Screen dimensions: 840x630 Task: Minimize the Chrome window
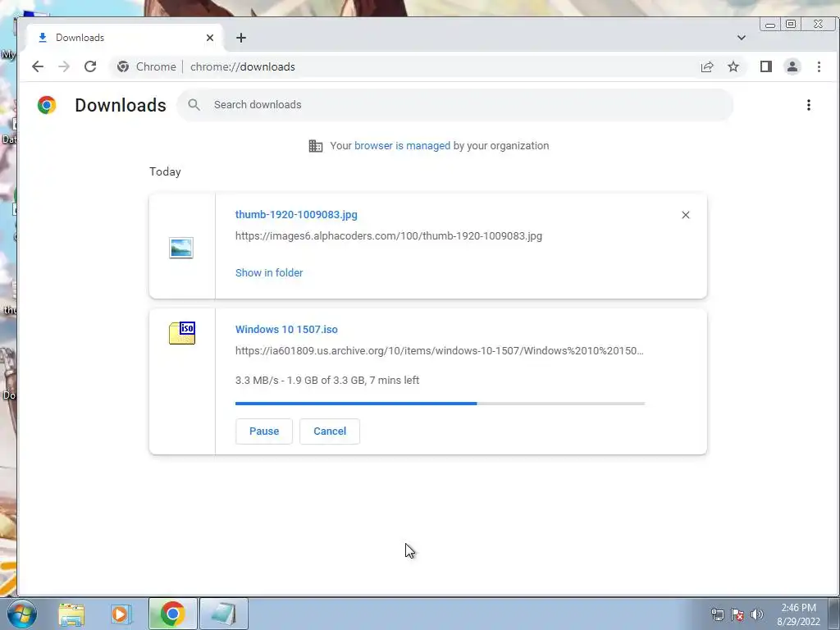pyautogui.click(x=769, y=24)
